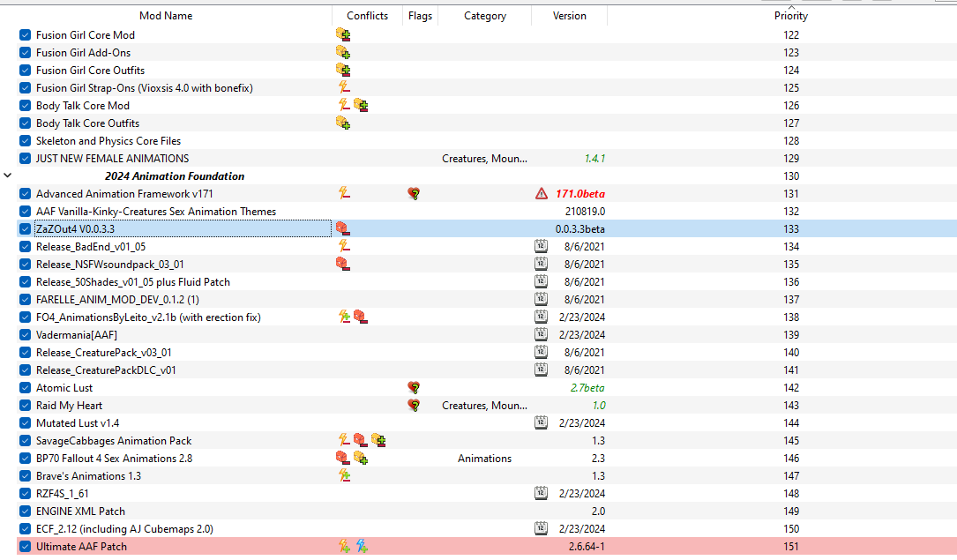Image resolution: width=957 pixels, height=560 pixels.
Task: Click lightning conflict icon on Fusion Girl Strap-Ons row
Action: tap(344, 87)
